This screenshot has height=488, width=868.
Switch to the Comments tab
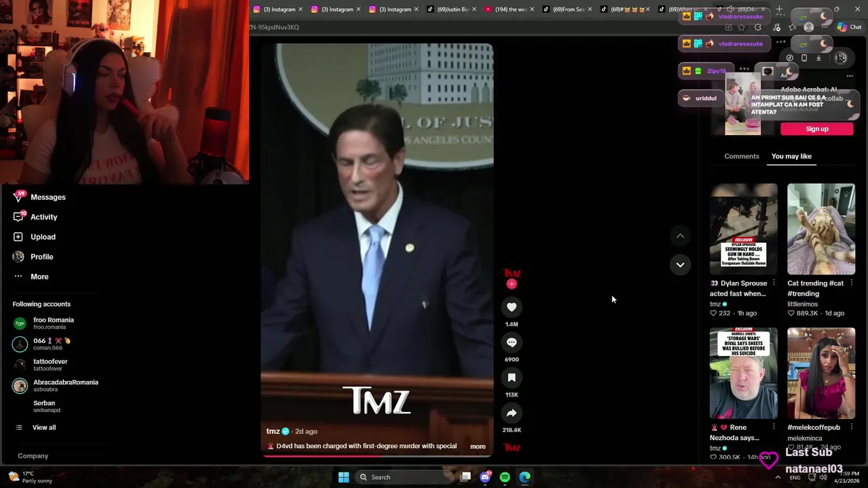pos(741,156)
